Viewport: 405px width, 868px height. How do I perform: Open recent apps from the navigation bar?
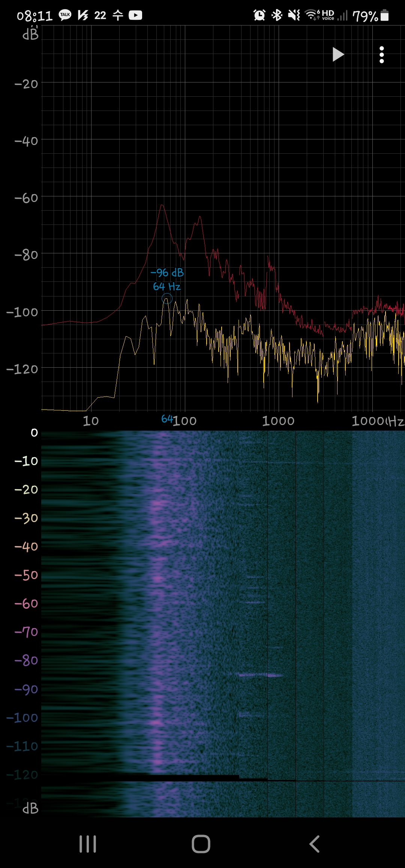click(x=88, y=844)
